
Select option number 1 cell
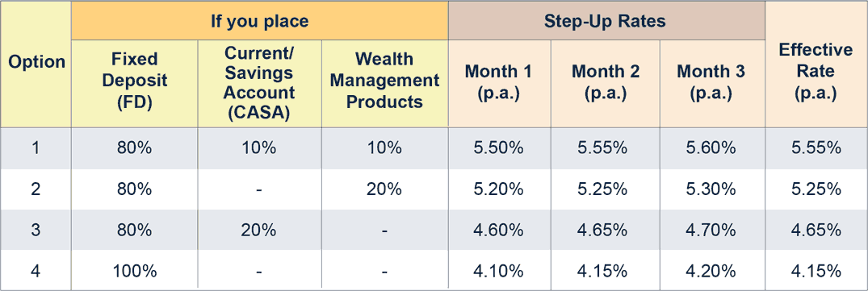36,148
